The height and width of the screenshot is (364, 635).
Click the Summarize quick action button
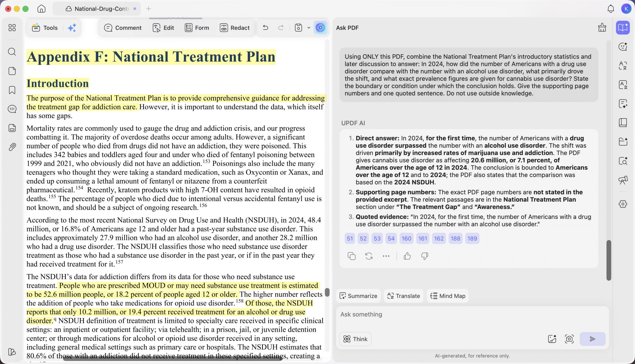(x=358, y=296)
